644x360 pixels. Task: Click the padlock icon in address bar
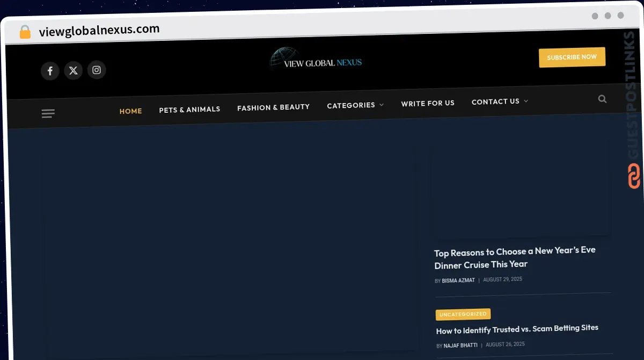(25, 32)
